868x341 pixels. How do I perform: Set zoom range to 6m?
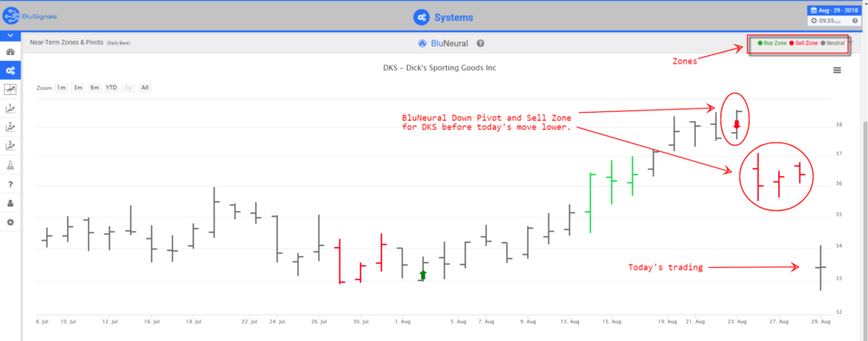point(94,87)
